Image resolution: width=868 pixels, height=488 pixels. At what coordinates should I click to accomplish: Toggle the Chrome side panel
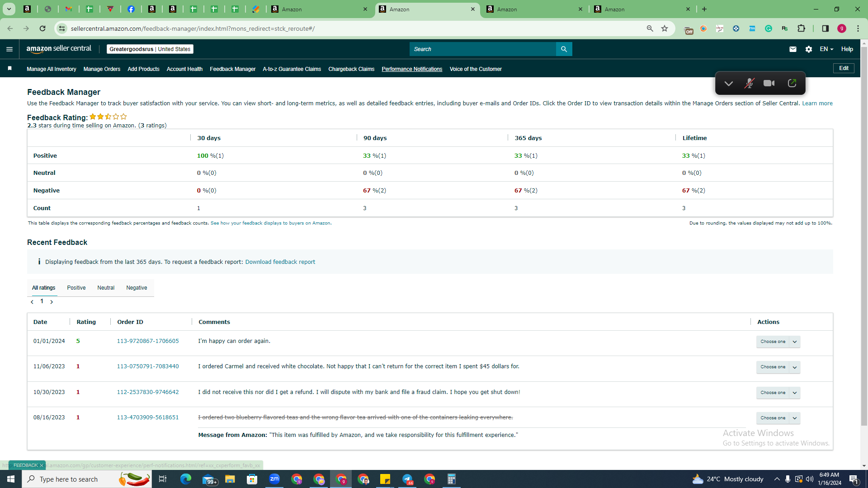[825, 28]
